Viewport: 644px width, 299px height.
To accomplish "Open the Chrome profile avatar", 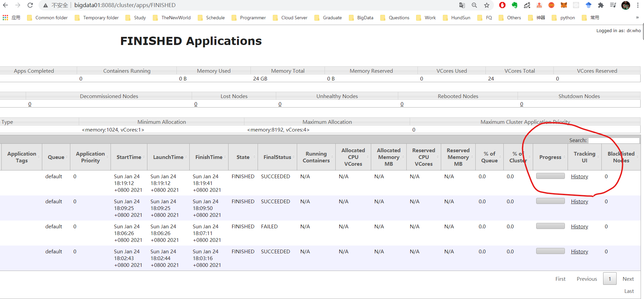I will (626, 5).
